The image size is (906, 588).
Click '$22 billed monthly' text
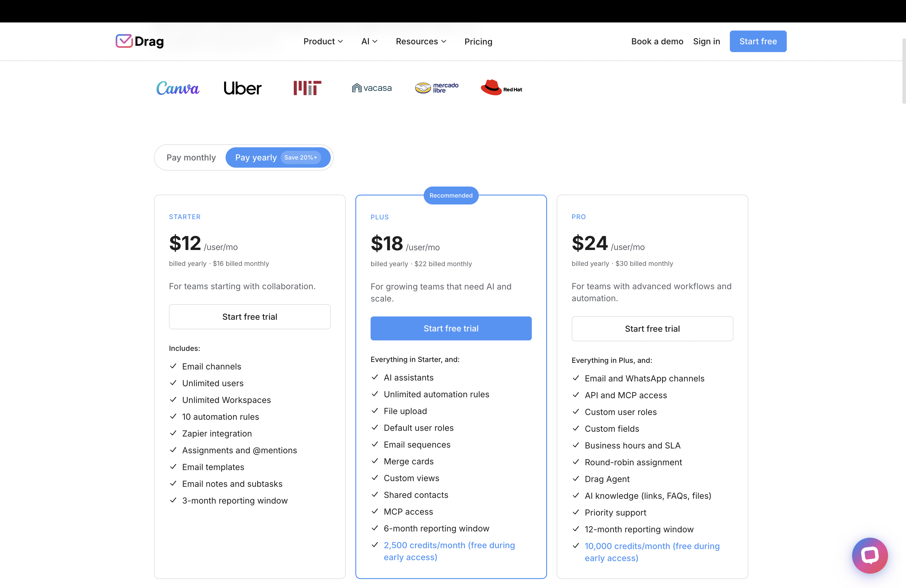tap(443, 264)
